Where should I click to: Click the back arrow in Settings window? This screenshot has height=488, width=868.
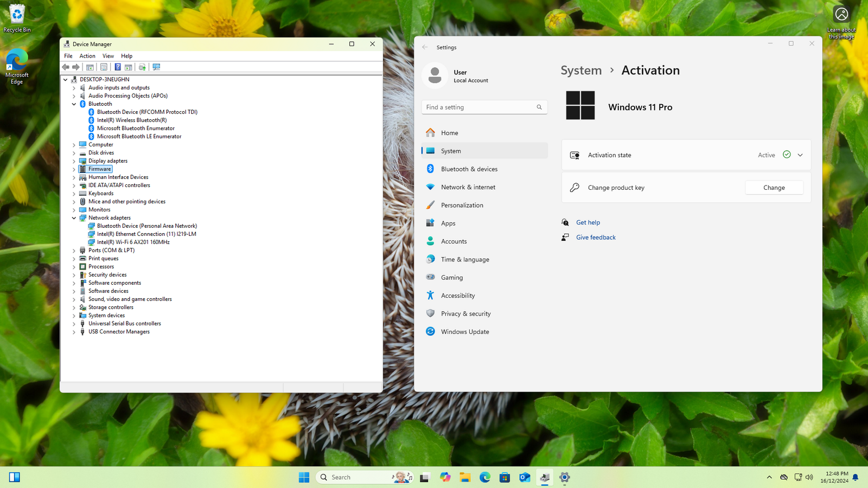tap(425, 47)
